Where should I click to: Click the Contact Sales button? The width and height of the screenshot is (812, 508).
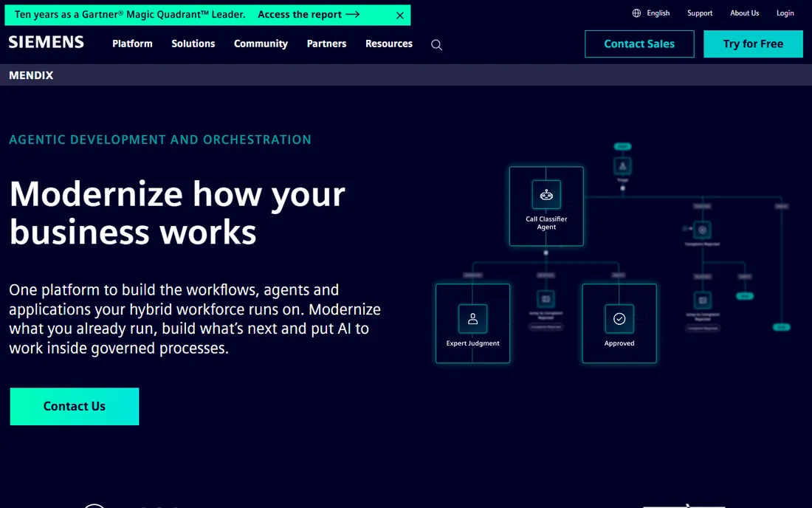(639, 44)
